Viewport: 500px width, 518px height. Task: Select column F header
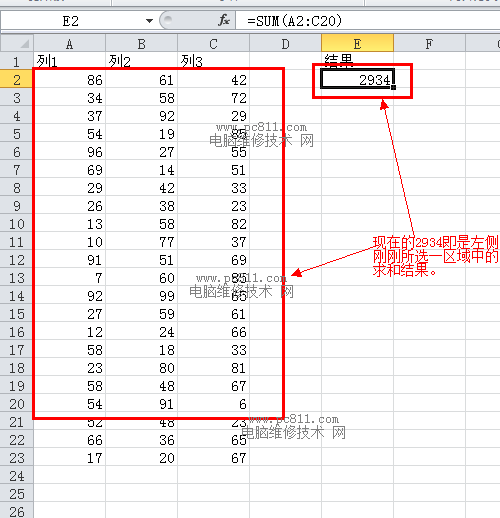pos(429,44)
